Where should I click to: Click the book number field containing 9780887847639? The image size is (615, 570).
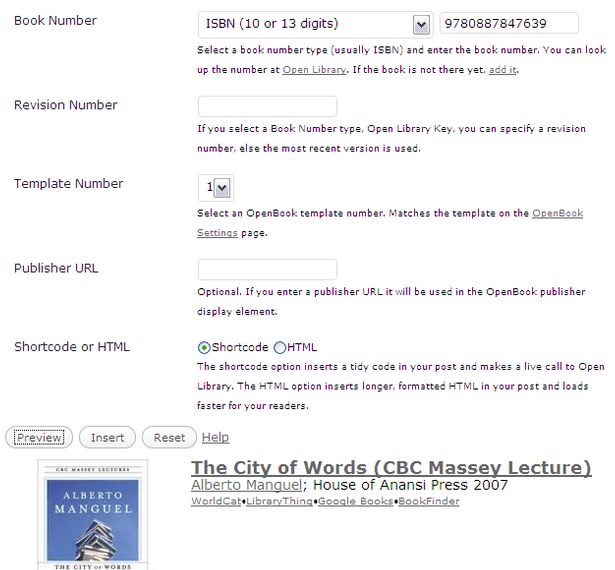509,23
